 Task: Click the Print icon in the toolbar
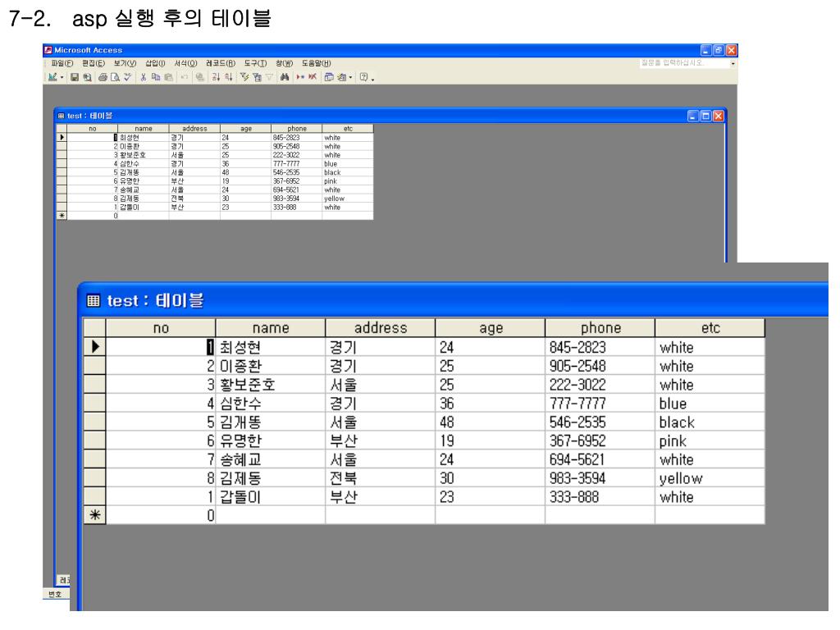pyautogui.click(x=103, y=77)
